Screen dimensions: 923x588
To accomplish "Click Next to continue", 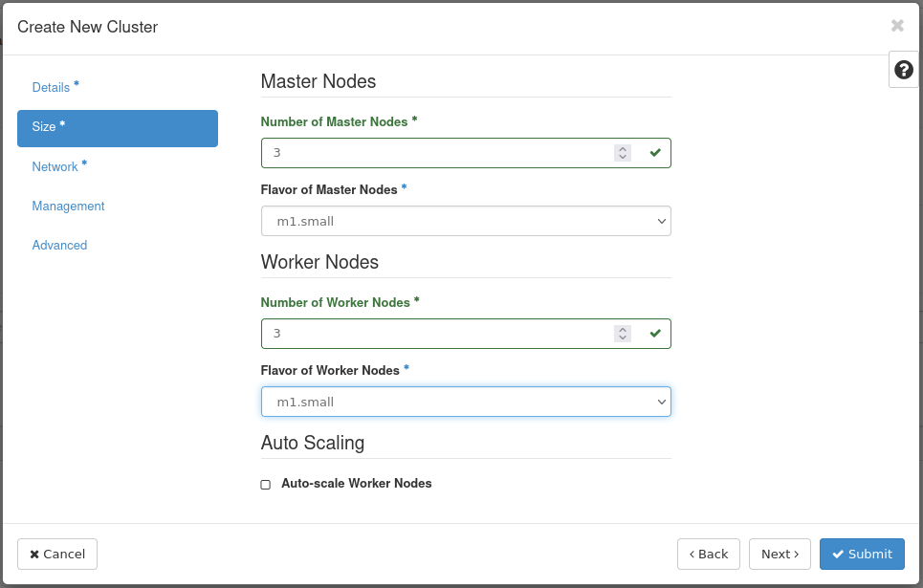I will pyautogui.click(x=780, y=554).
